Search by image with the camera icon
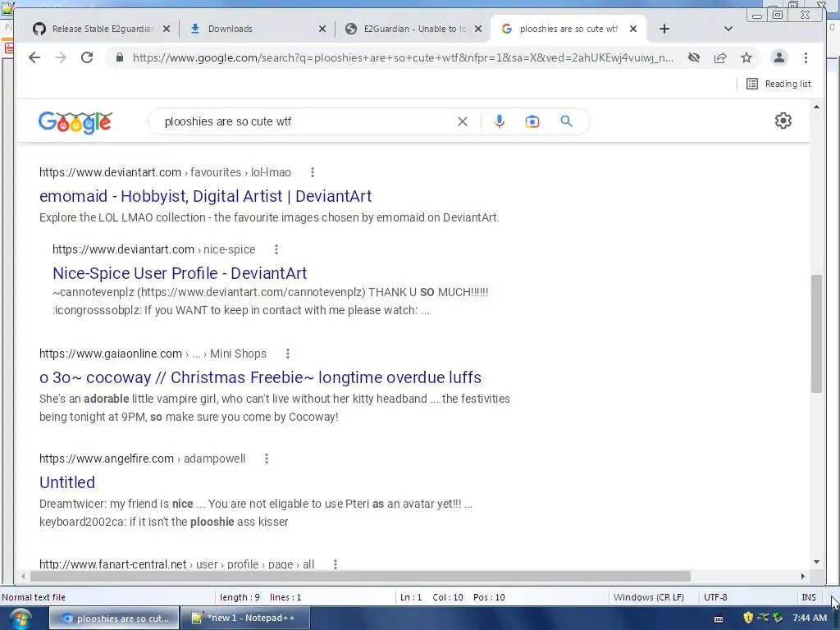The height and width of the screenshot is (630, 840). coord(532,121)
